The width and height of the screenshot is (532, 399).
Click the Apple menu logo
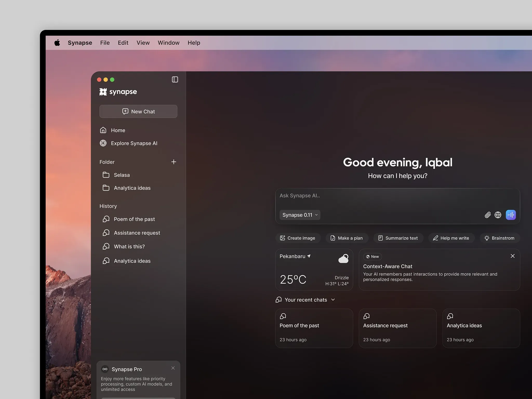tap(57, 43)
